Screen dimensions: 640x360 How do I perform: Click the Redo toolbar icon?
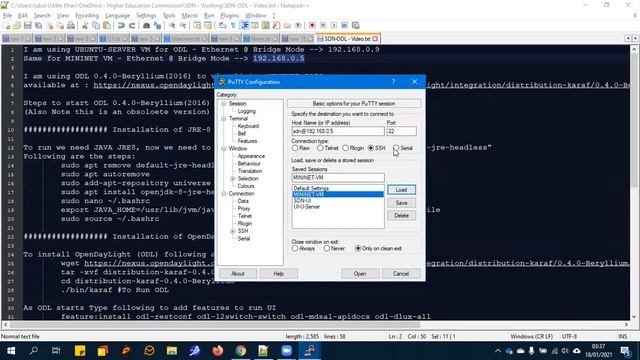click(x=132, y=25)
